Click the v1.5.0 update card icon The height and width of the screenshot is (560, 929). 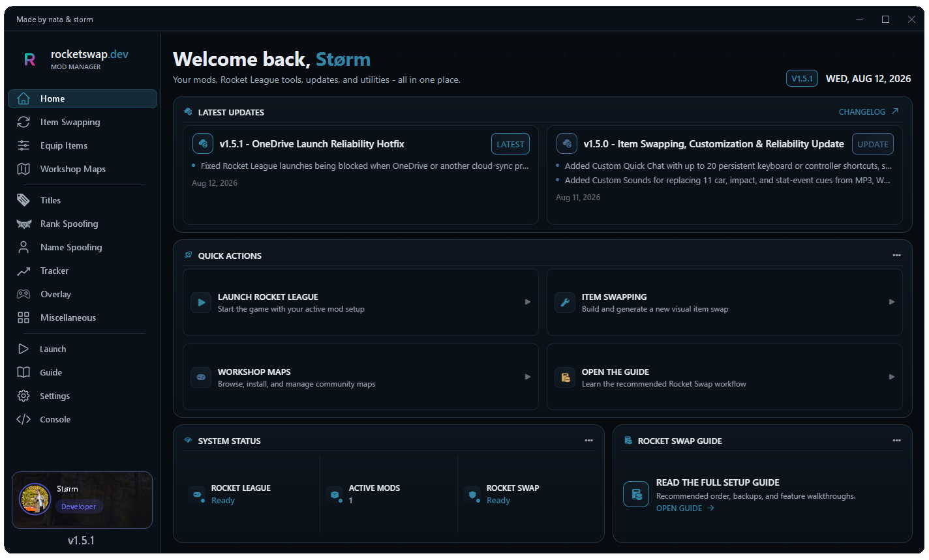(567, 143)
